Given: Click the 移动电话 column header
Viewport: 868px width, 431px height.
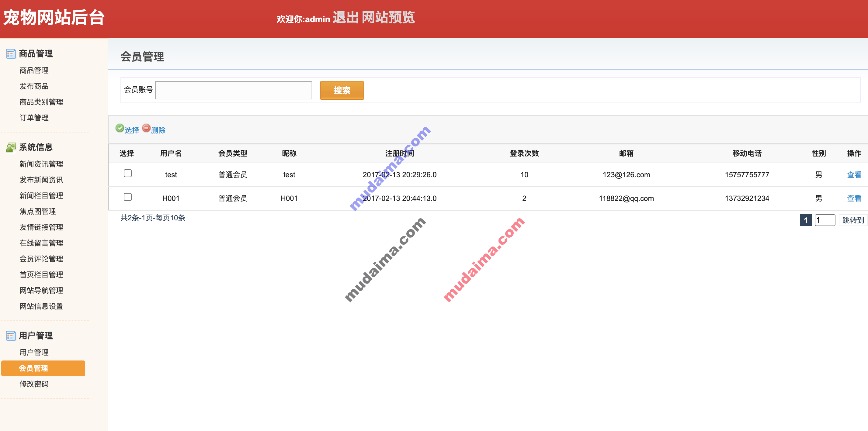Looking at the screenshot, I should (747, 153).
